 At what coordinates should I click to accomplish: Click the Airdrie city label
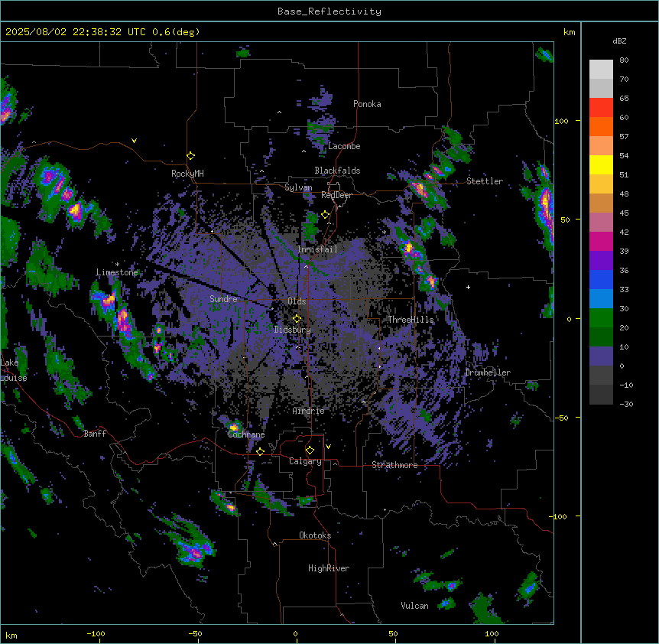309,411
